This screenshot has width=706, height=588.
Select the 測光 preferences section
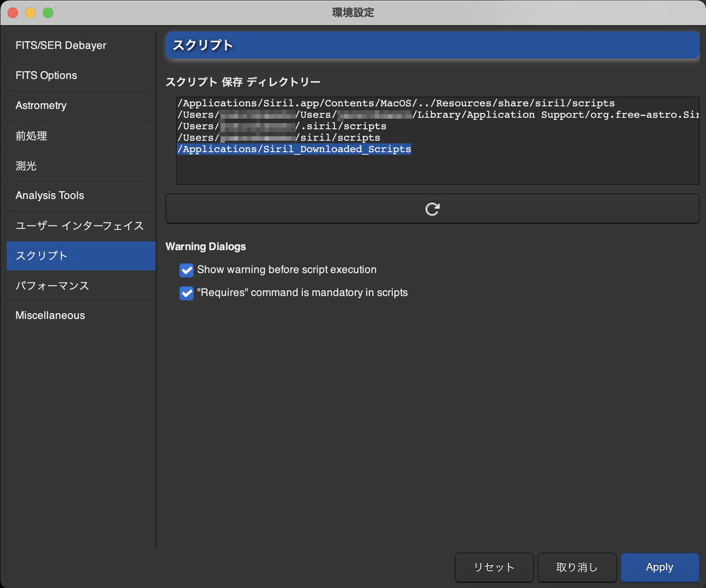[x=81, y=166]
